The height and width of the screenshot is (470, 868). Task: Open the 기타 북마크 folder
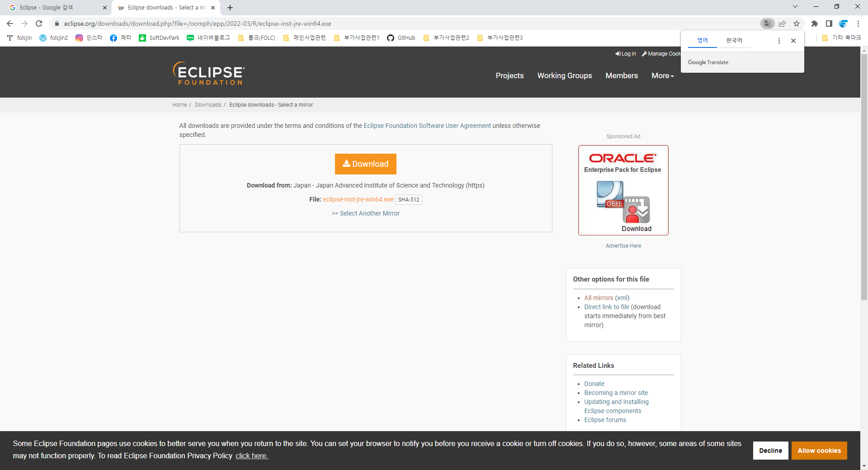[x=842, y=38]
